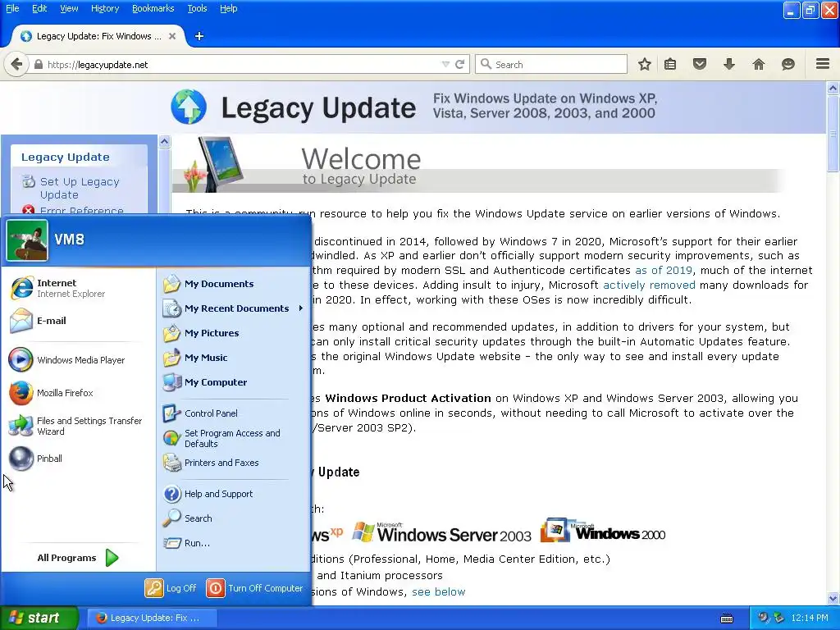This screenshot has width=840, height=630.
Task: Open Search from the Start menu
Action: [x=234, y=518]
